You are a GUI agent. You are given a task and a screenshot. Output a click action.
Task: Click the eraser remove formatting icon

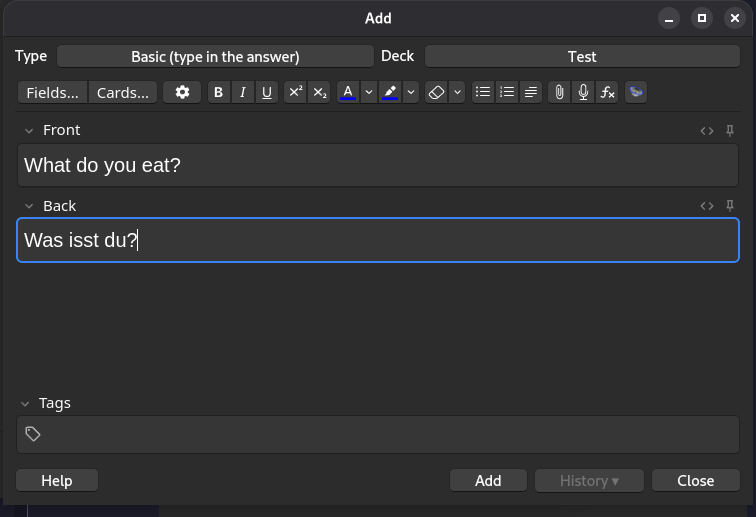click(436, 92)
